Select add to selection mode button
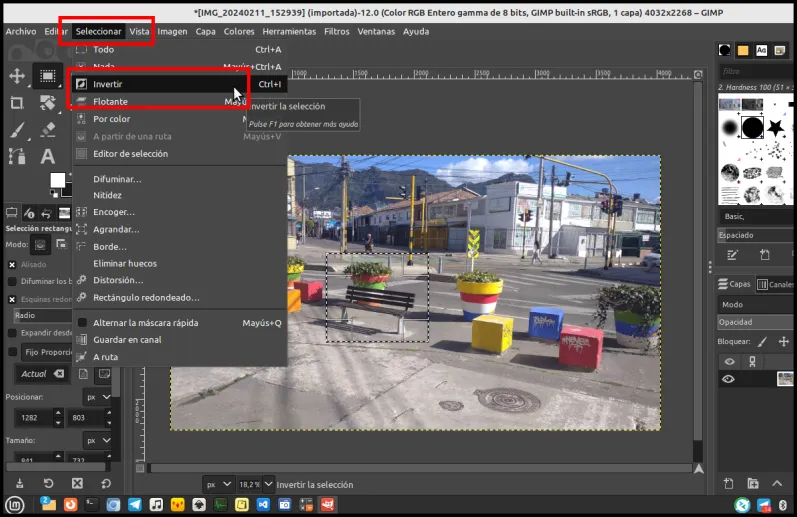Image resolution: width=797 pixels, height=517 pixels. coord(61,245)
